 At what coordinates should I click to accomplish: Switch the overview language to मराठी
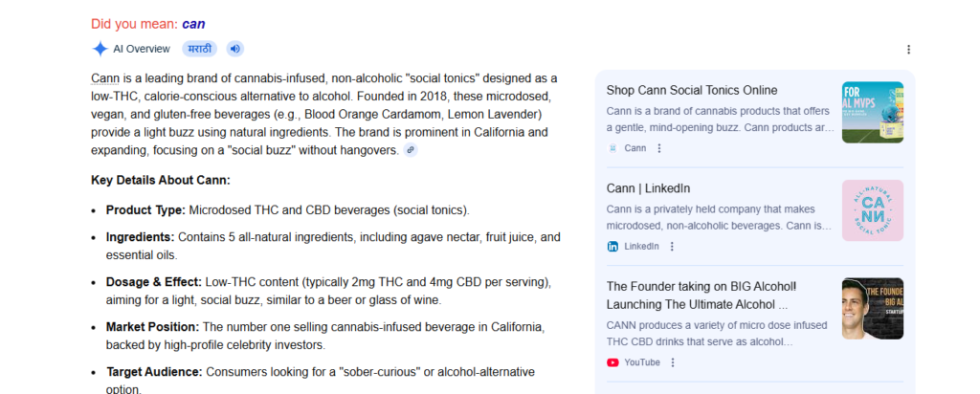pos(198,49)
